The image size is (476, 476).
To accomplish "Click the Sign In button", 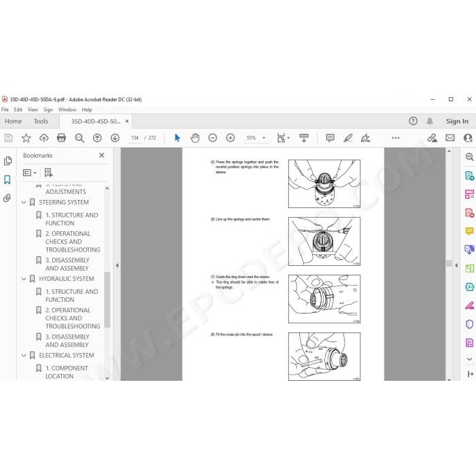I will pyautogui.click(x=457, y=121).
